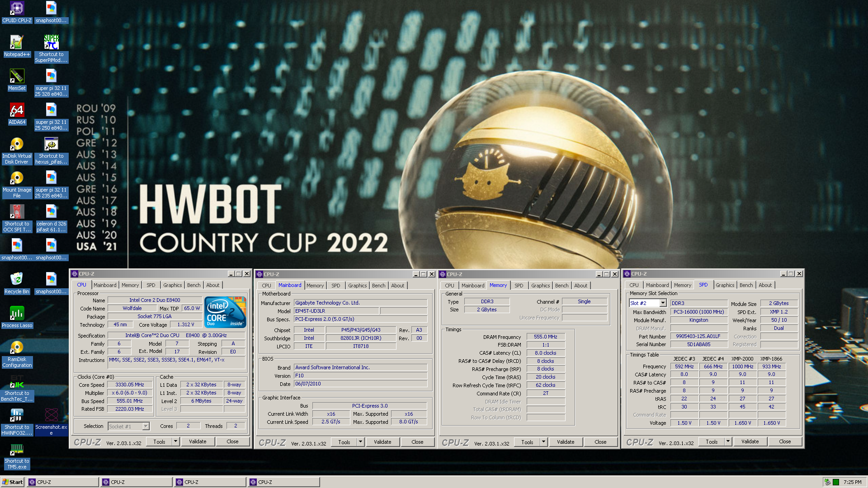
Task: Click the Intel Core 2 Duo logo
Action: point(225,312)
